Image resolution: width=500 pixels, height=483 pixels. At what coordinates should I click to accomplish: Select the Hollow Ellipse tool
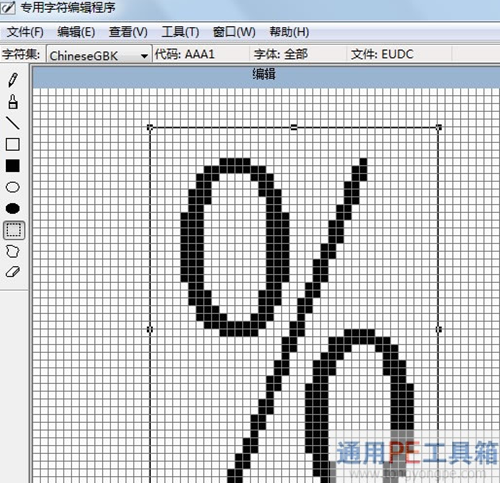13,187
